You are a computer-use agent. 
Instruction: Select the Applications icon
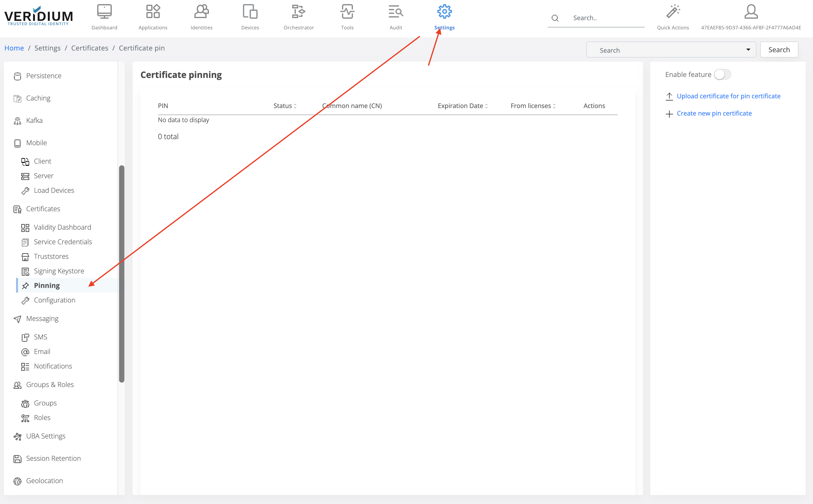click(152, 17)
